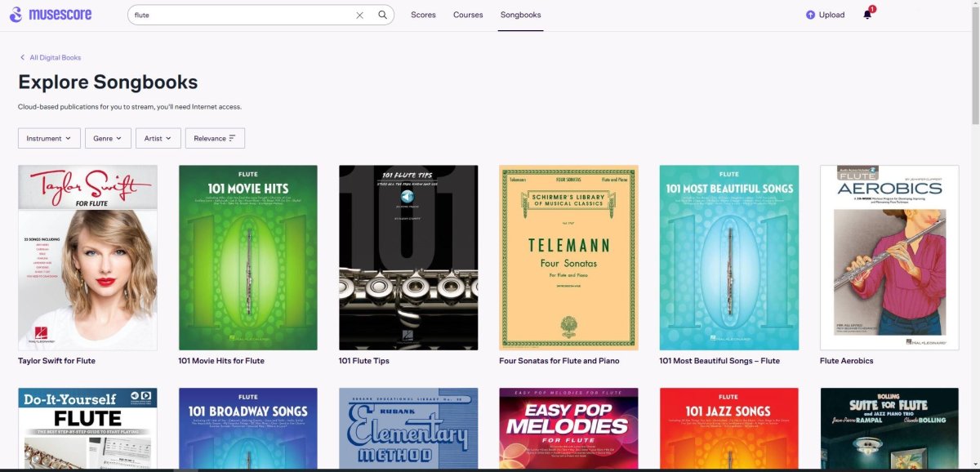Go to the Scores tab
The image size is (980, 472).
pos(423,15)
